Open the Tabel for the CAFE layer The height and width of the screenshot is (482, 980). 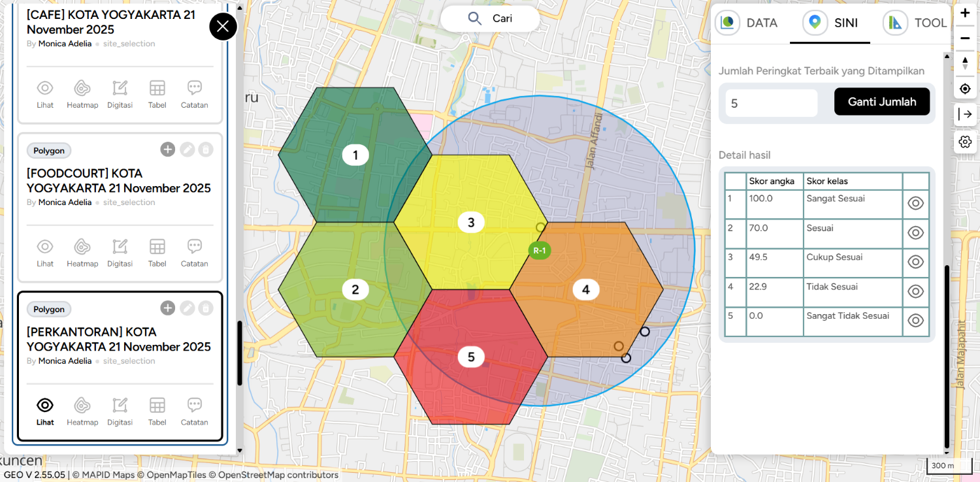[157, 93]
